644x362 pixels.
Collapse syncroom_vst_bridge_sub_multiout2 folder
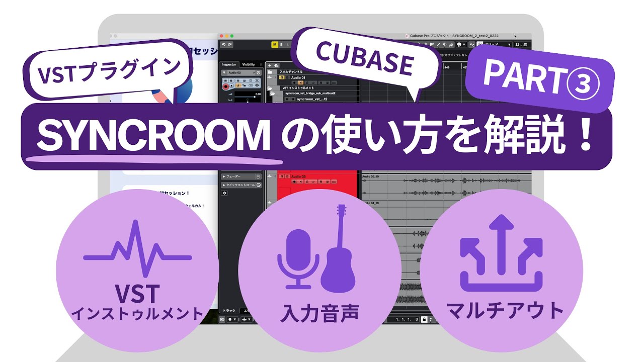272,94
